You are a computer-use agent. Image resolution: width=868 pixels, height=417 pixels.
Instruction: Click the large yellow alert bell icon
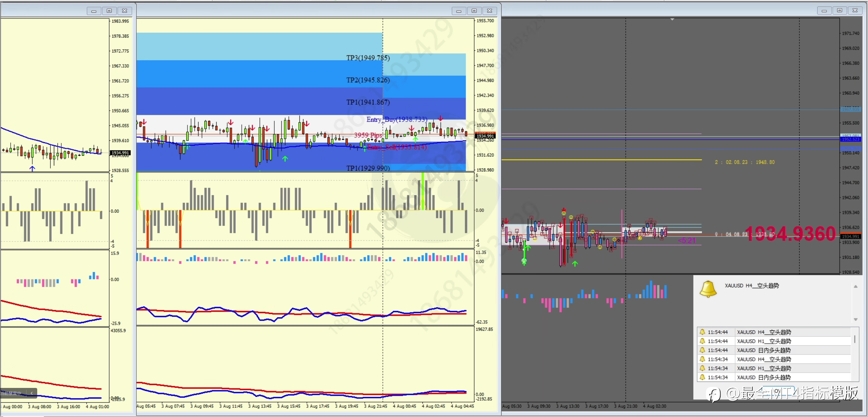[x=708, y=289]
